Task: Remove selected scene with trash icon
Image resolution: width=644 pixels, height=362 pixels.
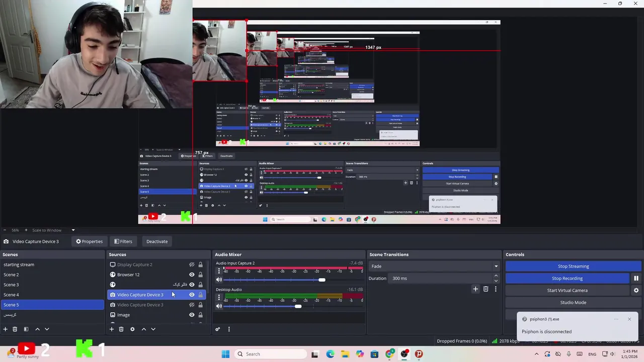Action: pyautogui.click(x=15, y=329)
